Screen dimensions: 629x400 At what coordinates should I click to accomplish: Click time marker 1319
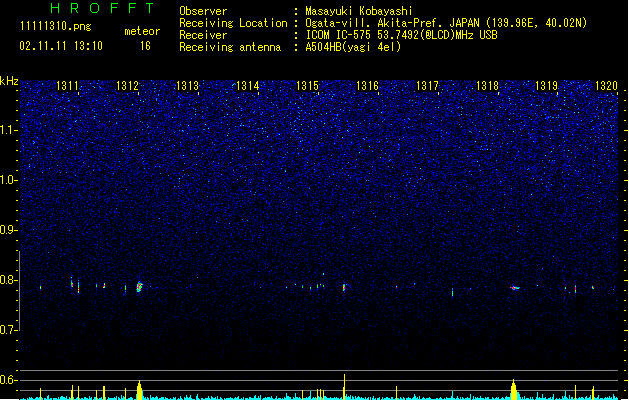(546, 85)
